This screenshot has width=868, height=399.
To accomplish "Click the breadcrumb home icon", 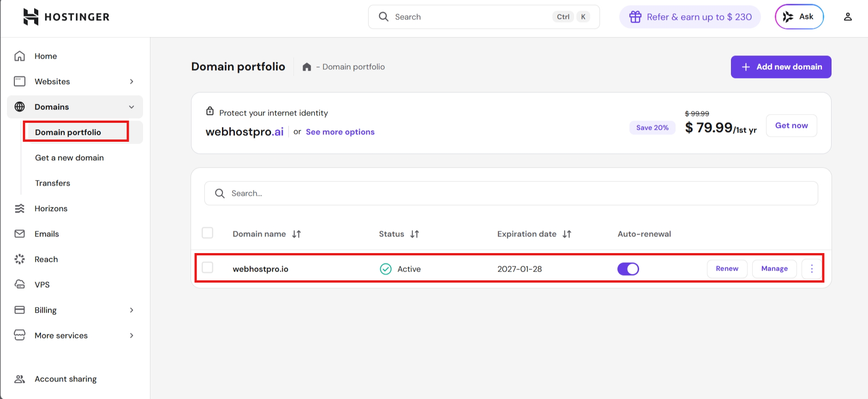I will [x=307, y=67].
